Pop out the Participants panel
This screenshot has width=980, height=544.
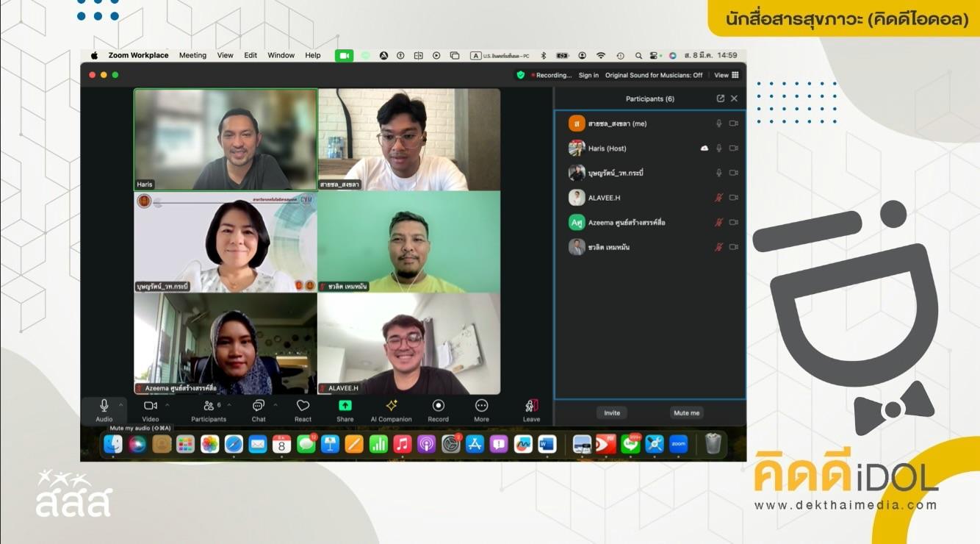point(720,99)
